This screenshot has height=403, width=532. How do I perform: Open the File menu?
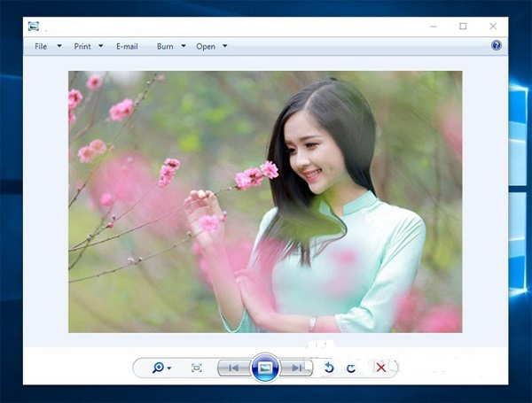pos(41,46)
